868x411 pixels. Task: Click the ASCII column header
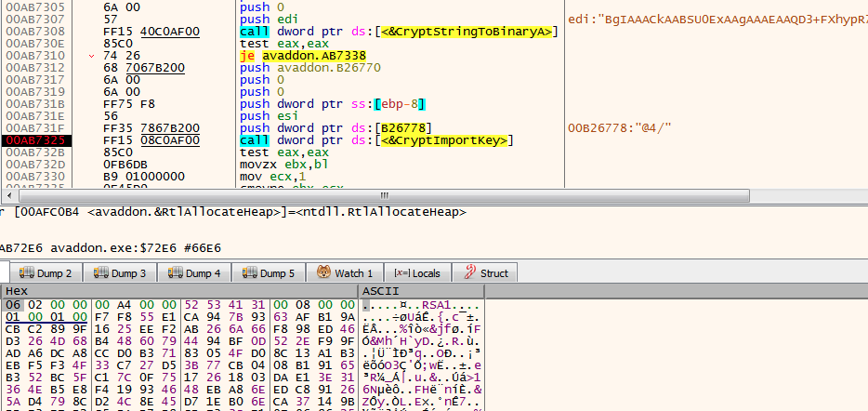[422, 291]
